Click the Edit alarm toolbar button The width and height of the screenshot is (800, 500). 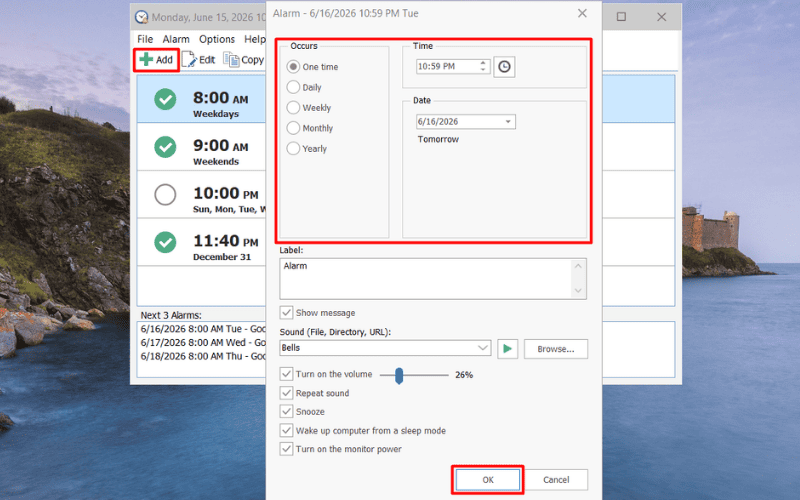click(x=198, y=60)
